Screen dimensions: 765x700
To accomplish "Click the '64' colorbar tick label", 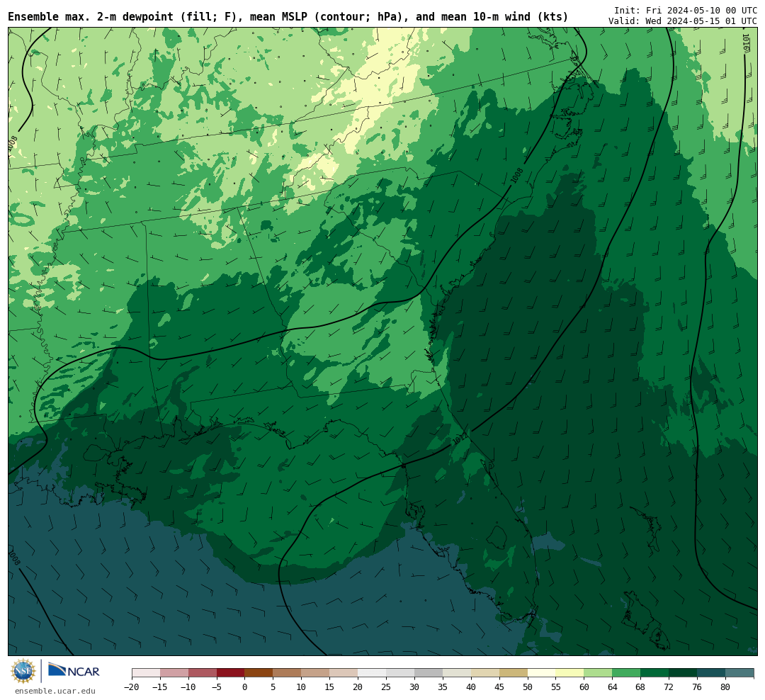I will tap(612, 687).
